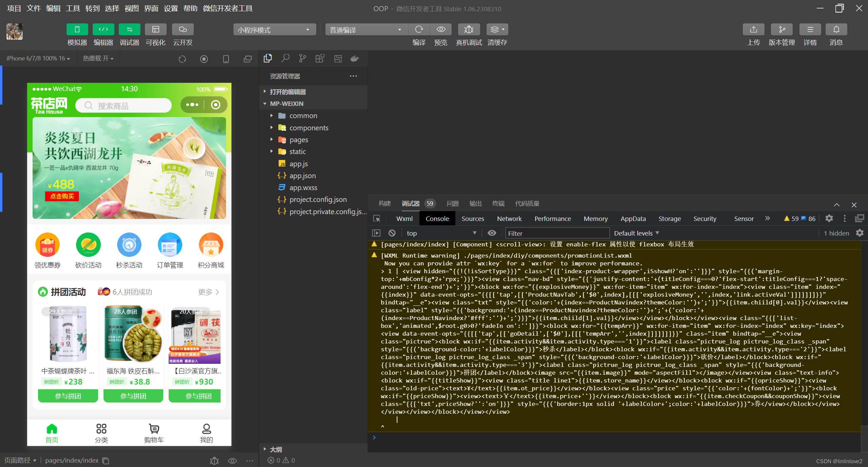Open the 普通编译 compile mode dropdown
This screenshot has height=467, width=868.
[366, 30]
